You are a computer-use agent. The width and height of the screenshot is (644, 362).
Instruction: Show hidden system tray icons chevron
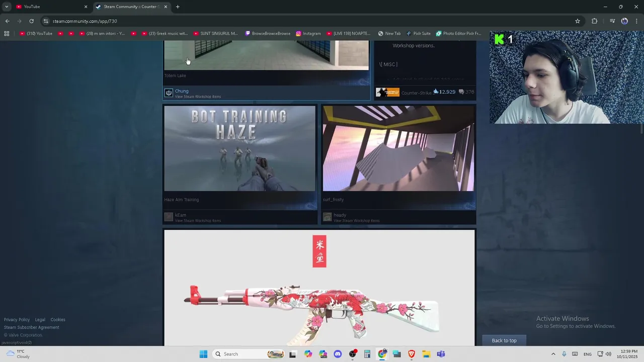553,354
